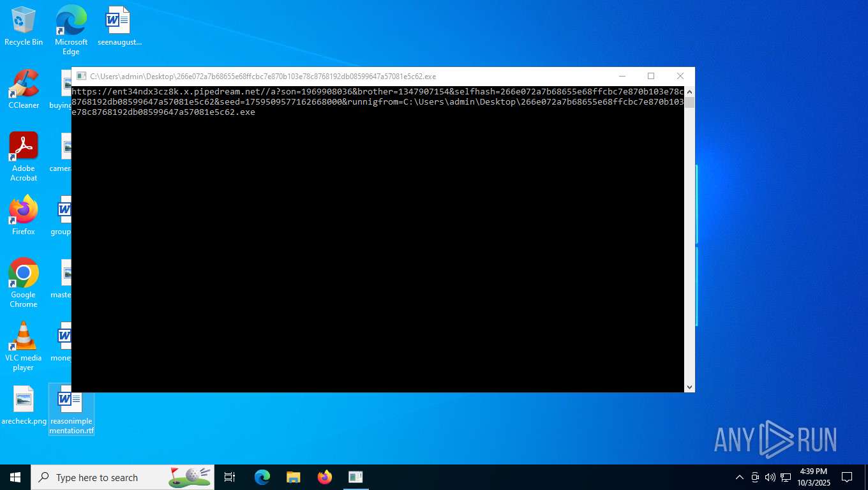Show hidden system tray icons
The height and width of the screenshot is (490, 868).
coord(740,477)
